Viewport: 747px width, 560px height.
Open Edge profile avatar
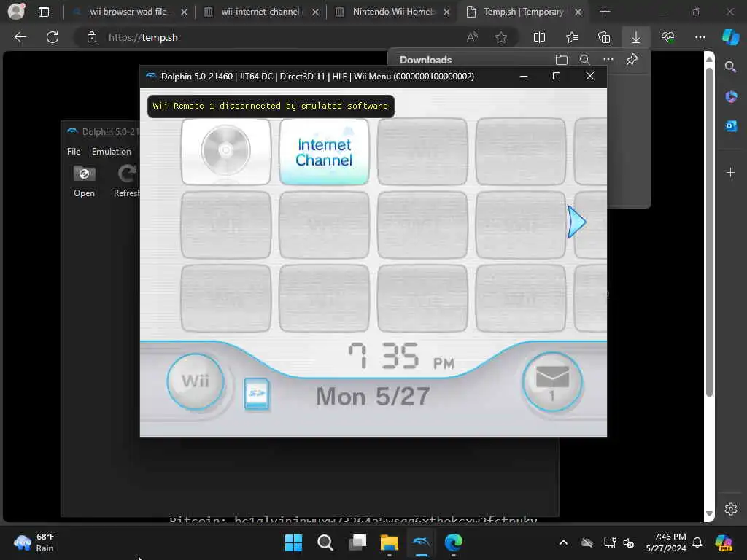click(16, 12)
